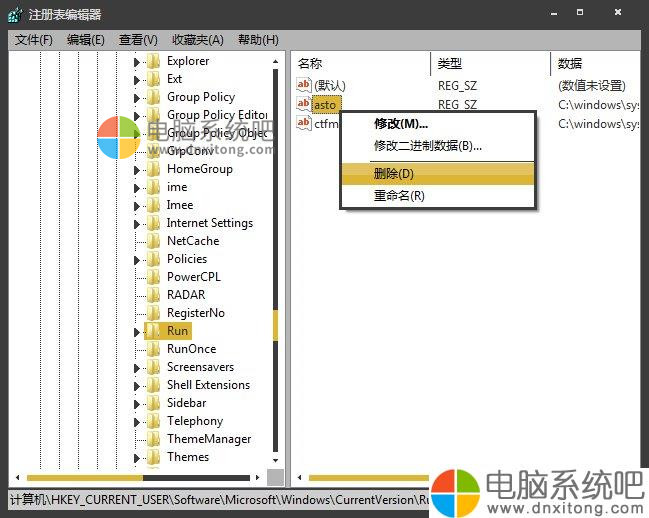This screenshot has height=518, width=649.
Task: Open the 编辑(E) menu
Action: tap(86, 40)
